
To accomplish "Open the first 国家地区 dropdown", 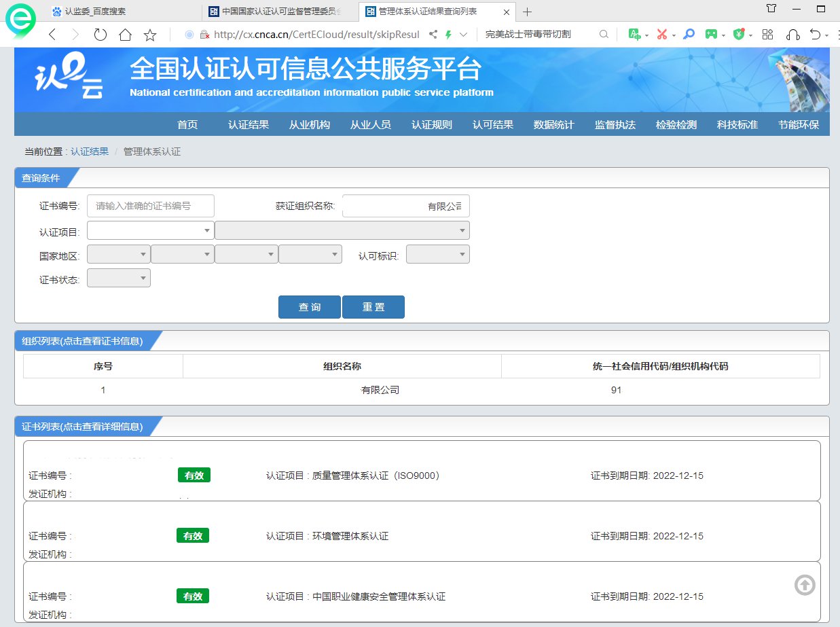I will (x=119, y=255).
